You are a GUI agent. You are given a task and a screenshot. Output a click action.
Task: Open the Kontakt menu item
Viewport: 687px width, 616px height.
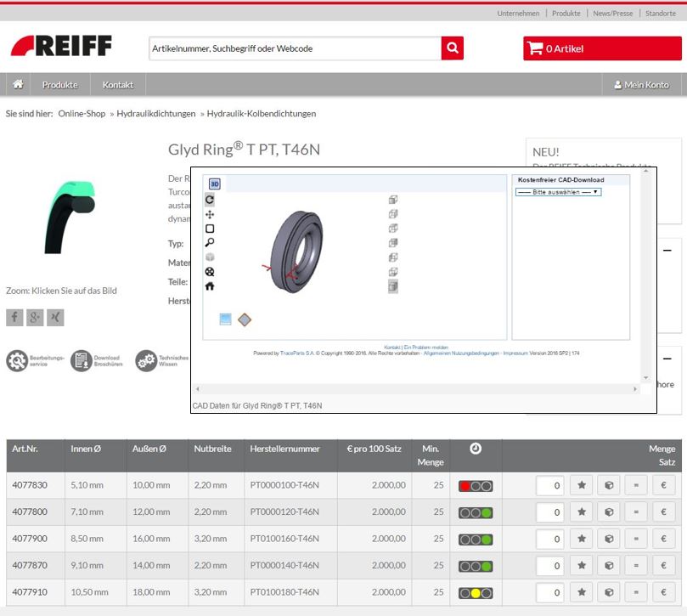(x=118, y=85)
